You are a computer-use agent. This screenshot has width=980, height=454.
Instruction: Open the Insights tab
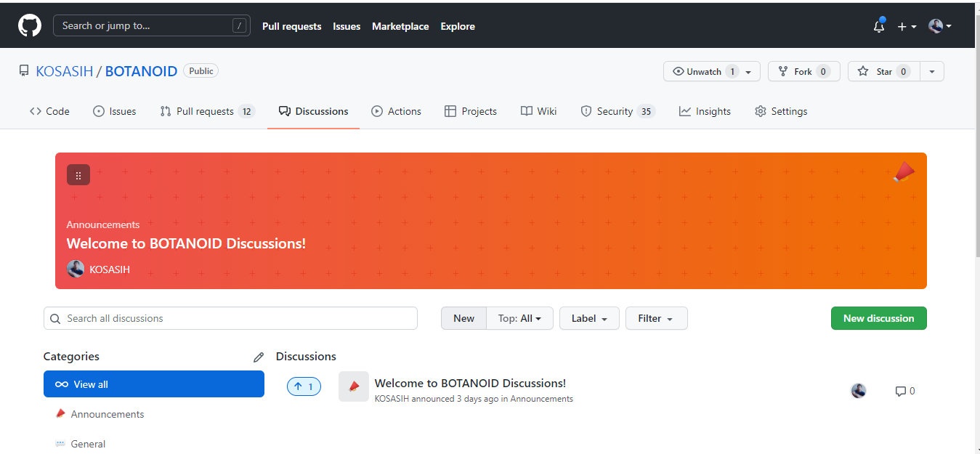click(705, 111)
